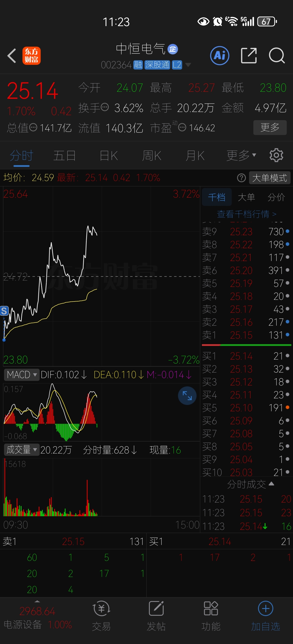Collapse 分时成交 section
293x644 pixels.
[x=251, y=484]
